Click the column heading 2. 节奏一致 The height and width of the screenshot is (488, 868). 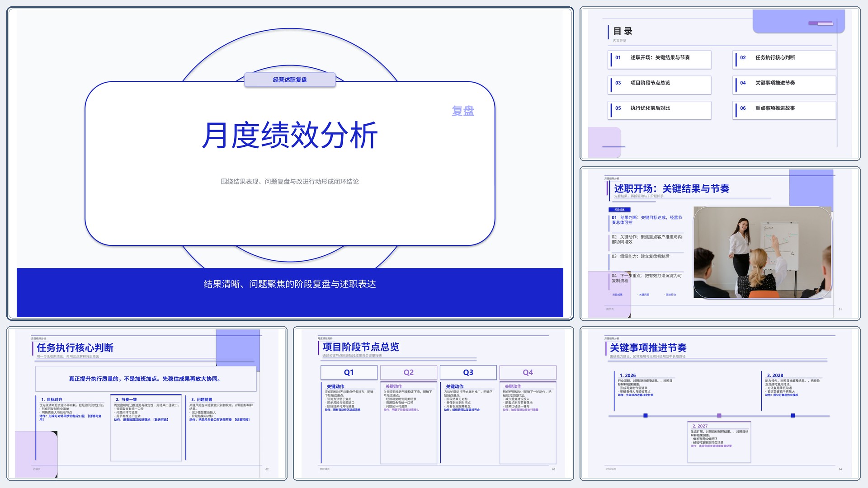126,399
